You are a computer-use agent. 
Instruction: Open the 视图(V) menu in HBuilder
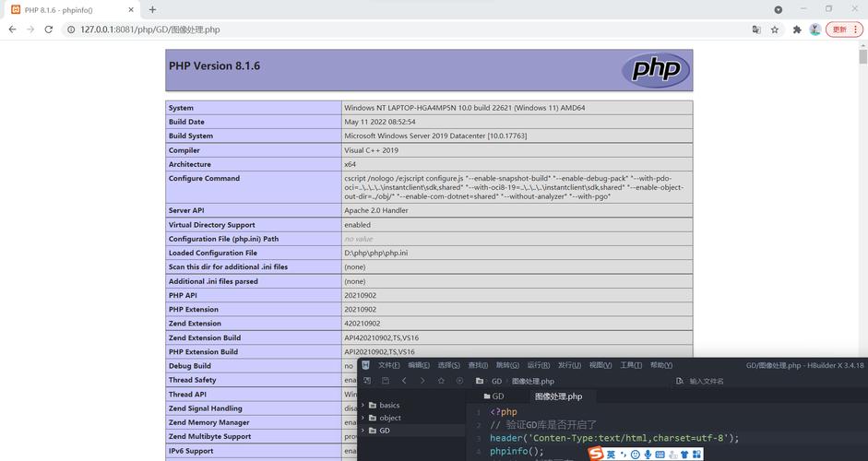tap(600, 365)
